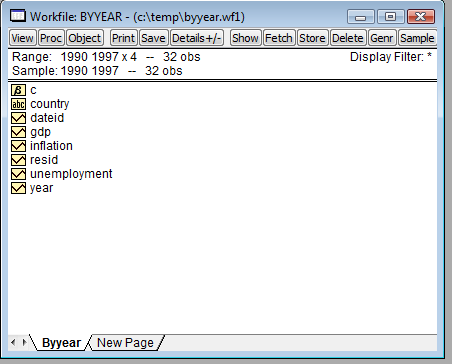This screenshot has width=452, height=364.
Task: Click the series icon beside gdp
Action: (x=18, y=132)
